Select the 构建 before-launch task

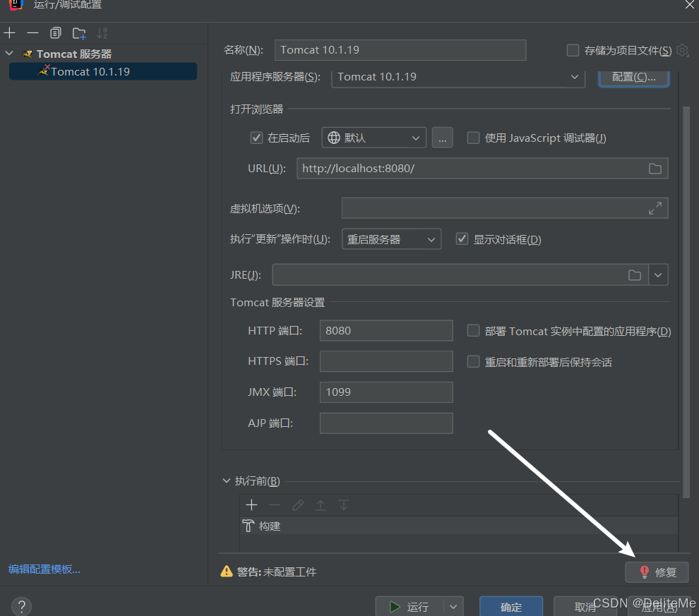pos(459,526)
